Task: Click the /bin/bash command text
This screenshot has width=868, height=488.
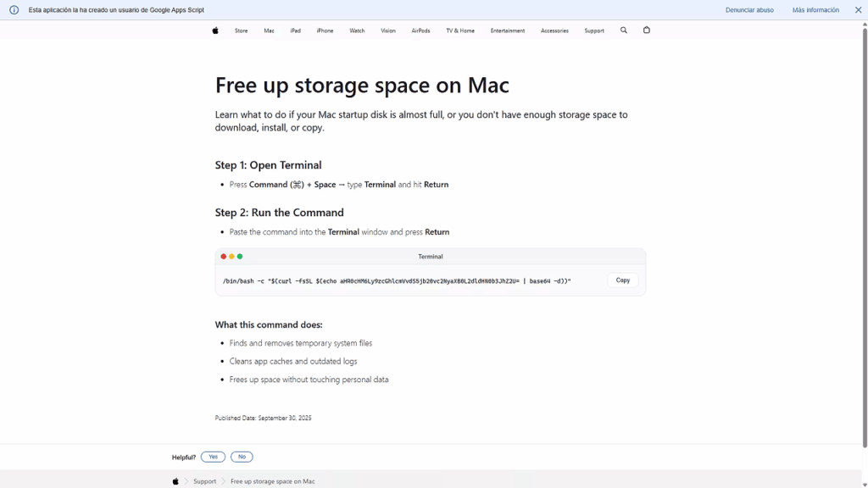Action: pos(397,281)
